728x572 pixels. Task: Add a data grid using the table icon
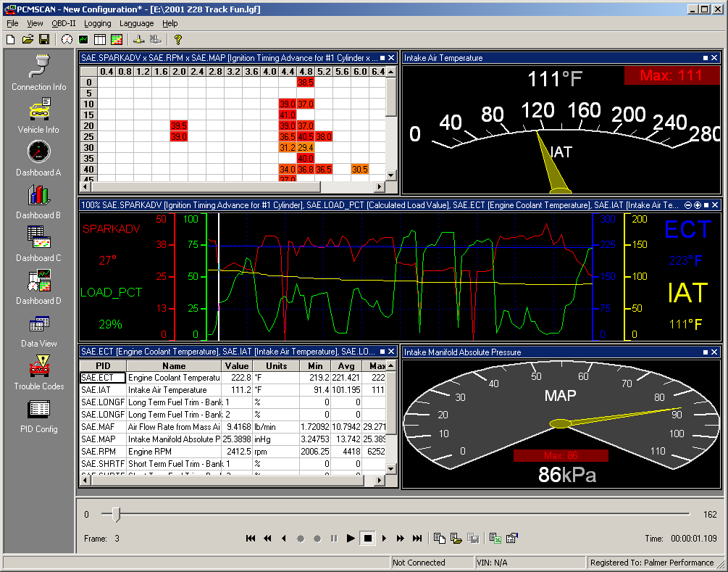click(x=100, y=39)
